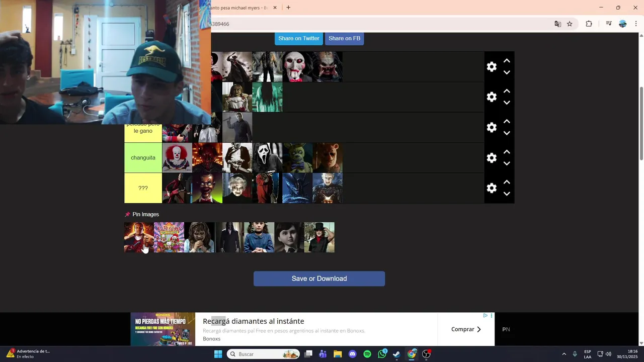The image size is (644, 362).
Task: Select the green Samara thumbnail
Action: click(x=267, y=97)
